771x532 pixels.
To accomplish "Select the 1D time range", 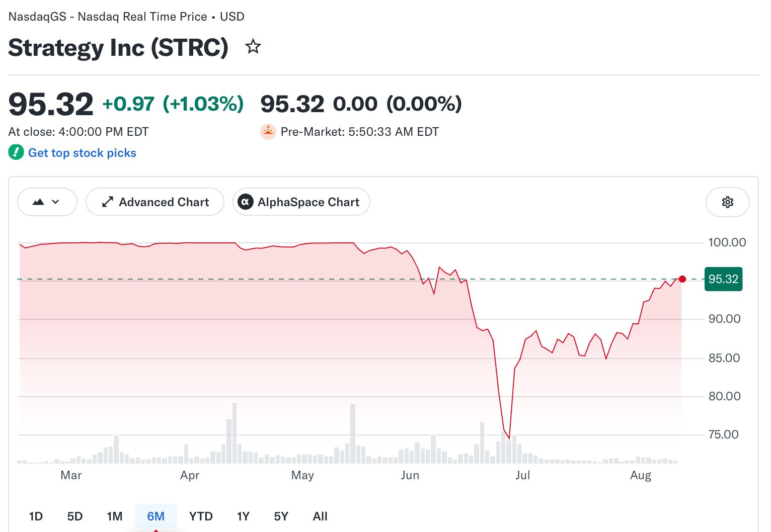I will tap(36, 516).
